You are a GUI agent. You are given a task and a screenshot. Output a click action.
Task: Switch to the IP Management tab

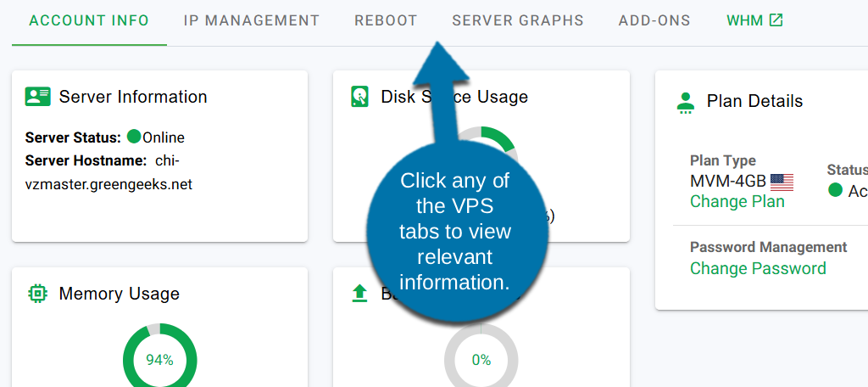tap(251, 20)
